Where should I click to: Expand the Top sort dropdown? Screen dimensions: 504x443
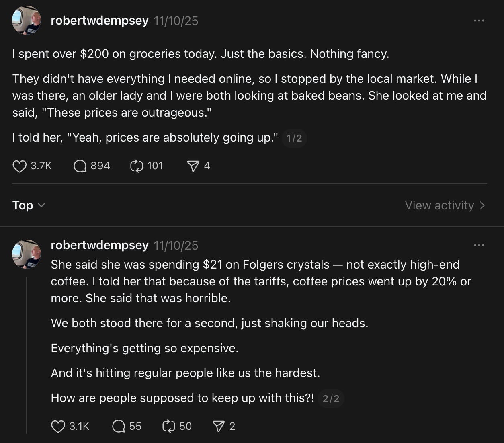click(x=29, y=205)
